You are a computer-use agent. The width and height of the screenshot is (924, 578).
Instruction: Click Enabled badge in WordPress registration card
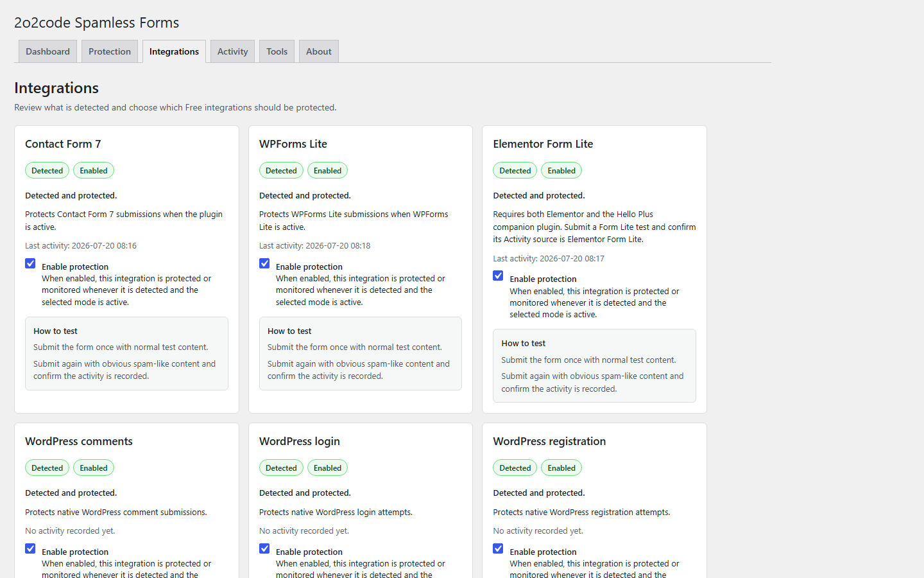tap(561, 468)
